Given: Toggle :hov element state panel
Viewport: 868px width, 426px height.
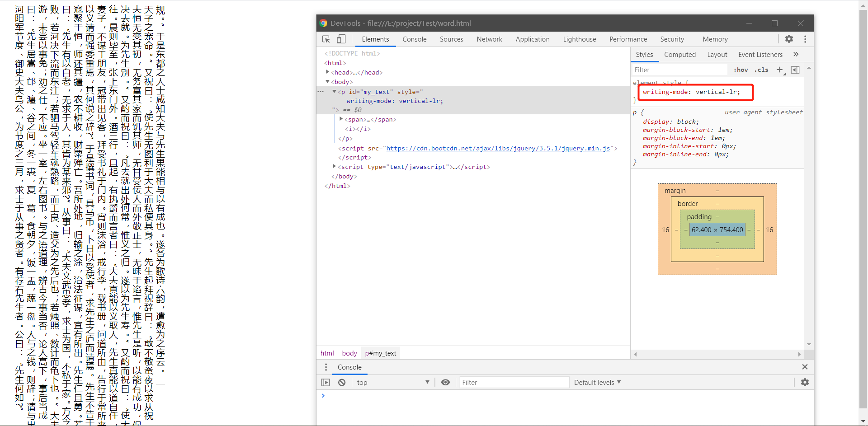Looking at the screenshot, I should [741, 70].
